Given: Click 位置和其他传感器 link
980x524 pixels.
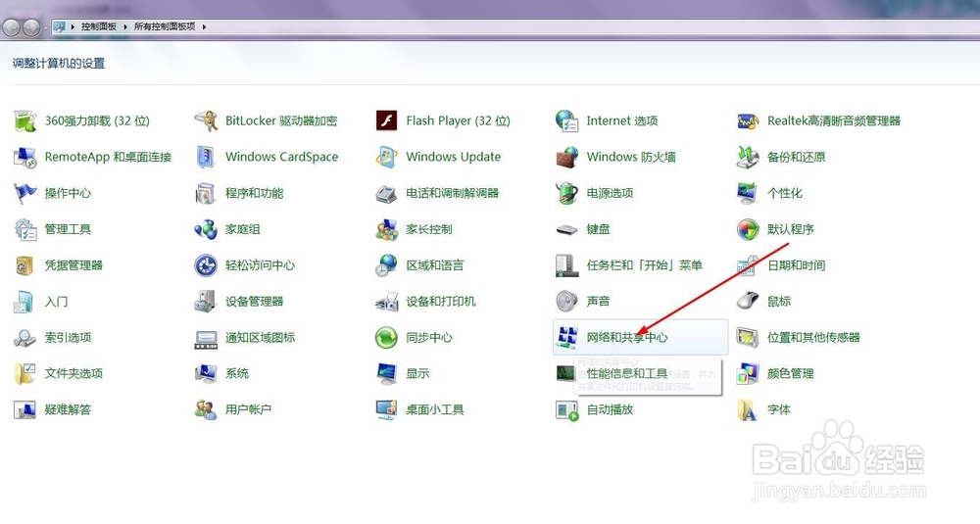Looking at the screenshot, I should pyautogui.click(x=813, y=337).
